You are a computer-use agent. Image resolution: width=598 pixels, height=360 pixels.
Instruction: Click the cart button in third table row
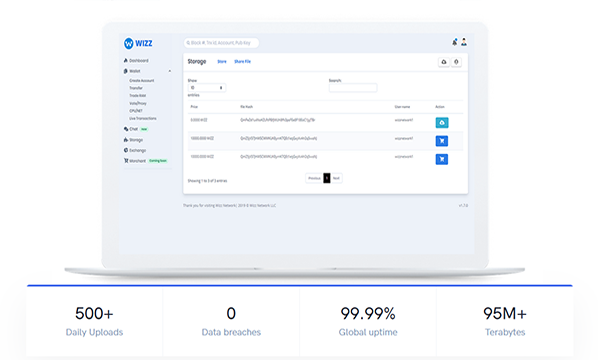click(442, 159)
